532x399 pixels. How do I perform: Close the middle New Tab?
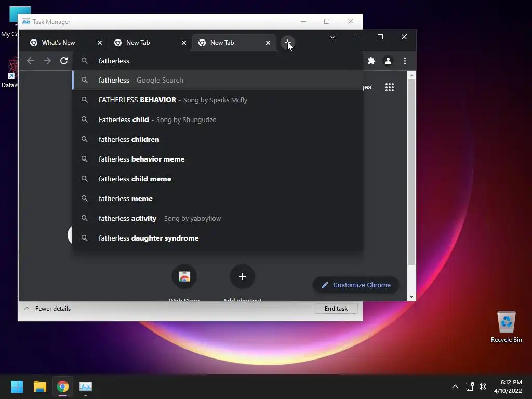183,43
